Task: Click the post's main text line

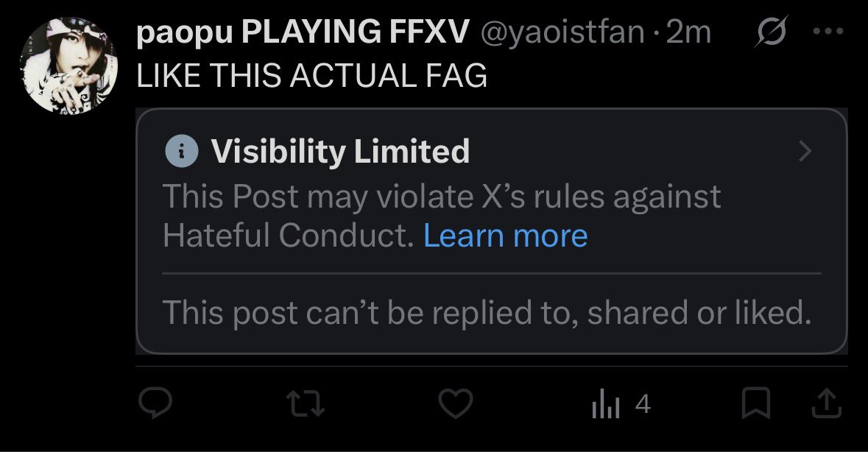Action: coord(312,76)
